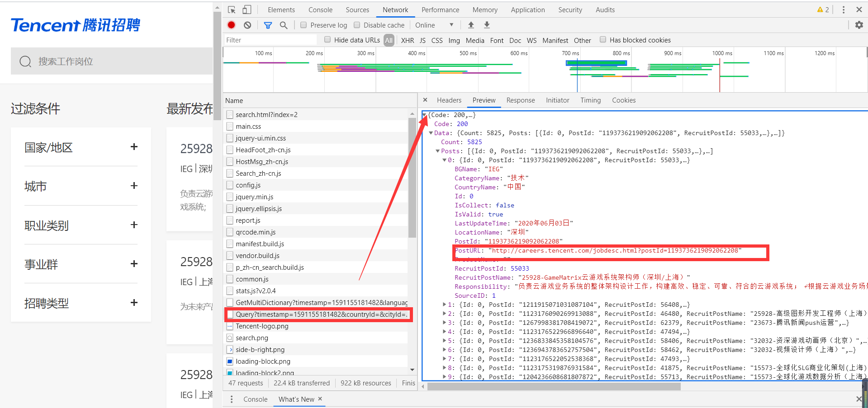868x408 pixels.
Task: Open network search with magnifier icon
Action: [284, 25]
